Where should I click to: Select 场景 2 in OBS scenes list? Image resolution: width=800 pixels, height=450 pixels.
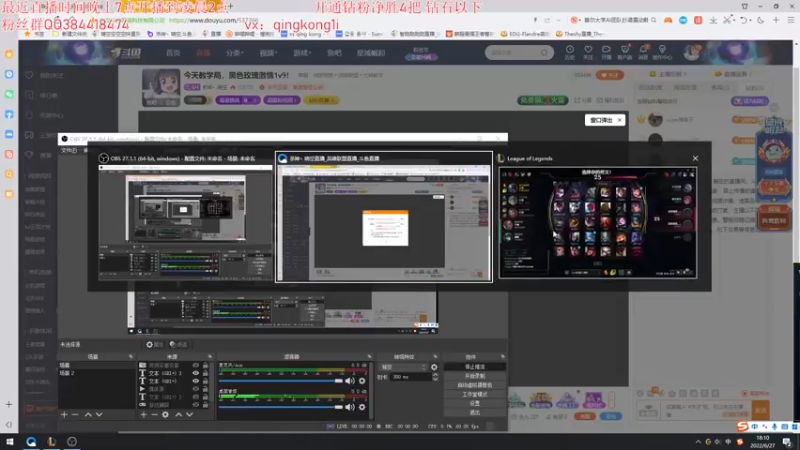click(x=96, y=373)
